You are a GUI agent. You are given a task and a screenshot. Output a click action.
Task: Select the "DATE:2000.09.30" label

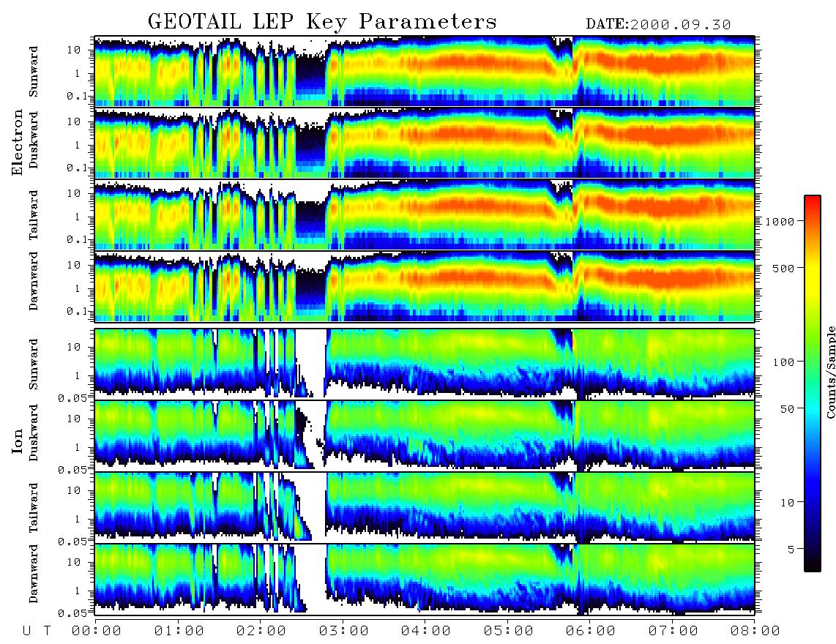click(658, 25)
